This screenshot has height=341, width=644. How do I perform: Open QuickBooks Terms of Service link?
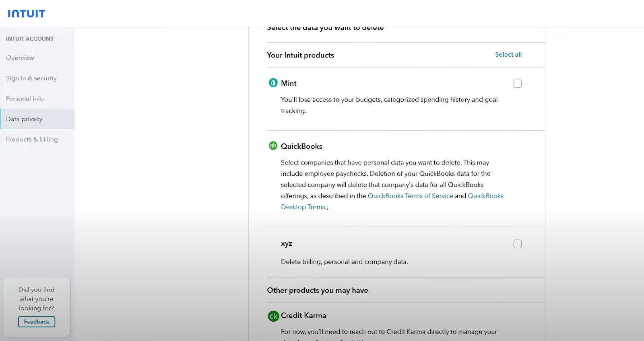click(411, 196)
